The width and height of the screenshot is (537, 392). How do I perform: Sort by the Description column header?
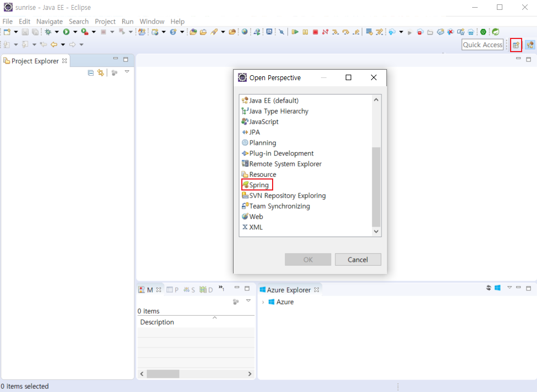tap(196, 322)
